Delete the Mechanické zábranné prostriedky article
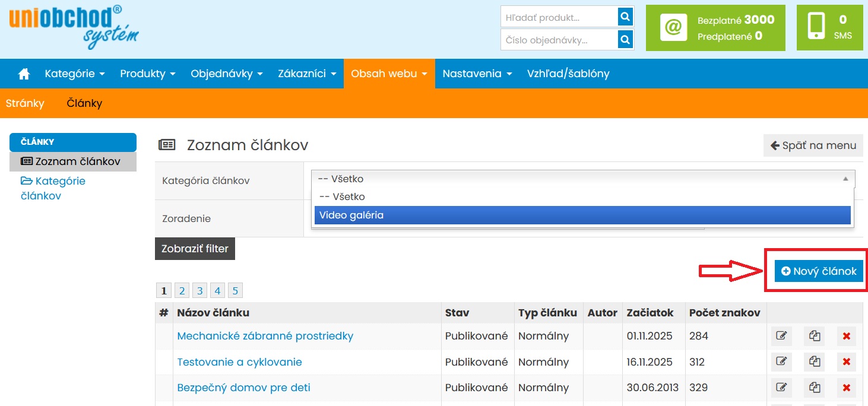The image size is (868, 406). pyautogui.click(x=847, y=336)
